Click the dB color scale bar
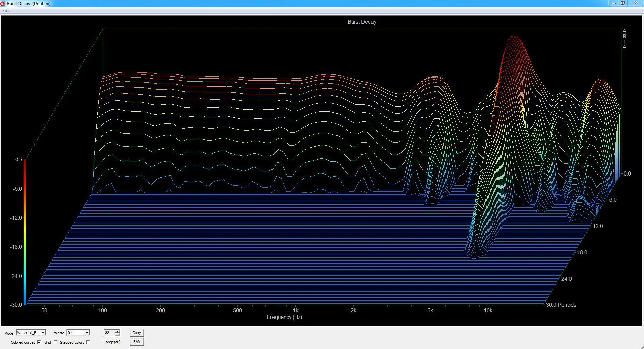The image size is (644, 349). pyautogui.click(x=25, y=232)
